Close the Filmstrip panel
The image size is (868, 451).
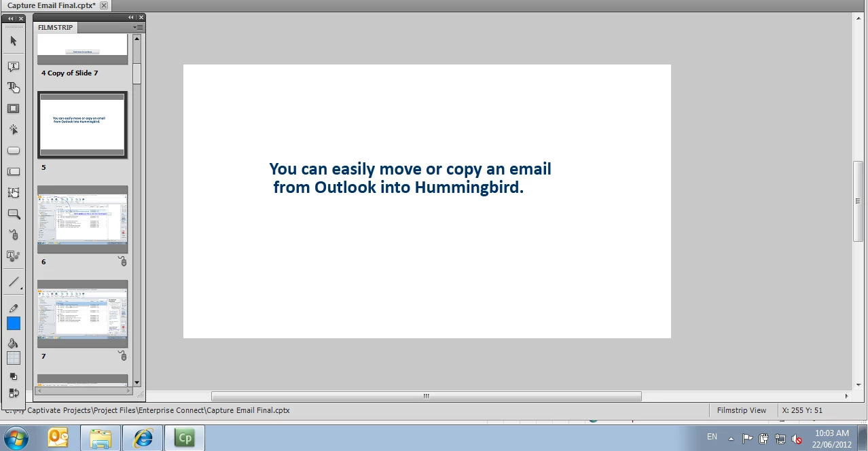(x=140, y=18)
